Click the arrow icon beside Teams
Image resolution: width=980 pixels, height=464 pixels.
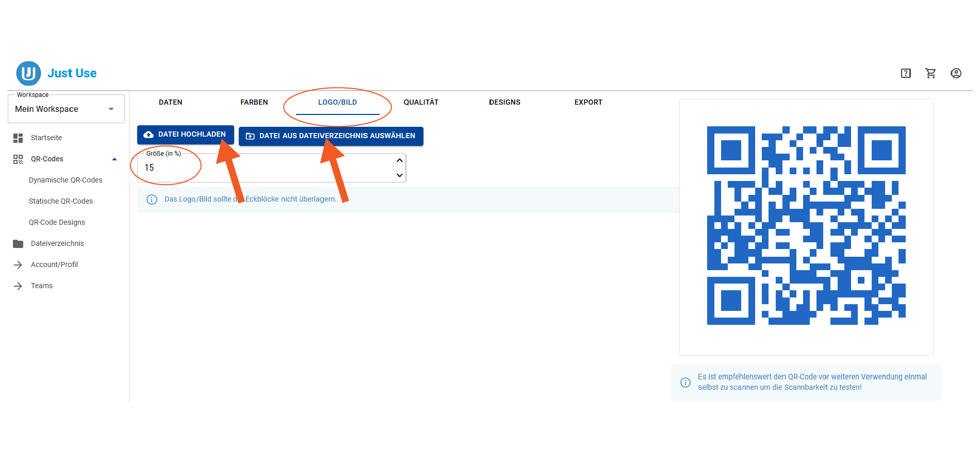click(x=18, y=286)
